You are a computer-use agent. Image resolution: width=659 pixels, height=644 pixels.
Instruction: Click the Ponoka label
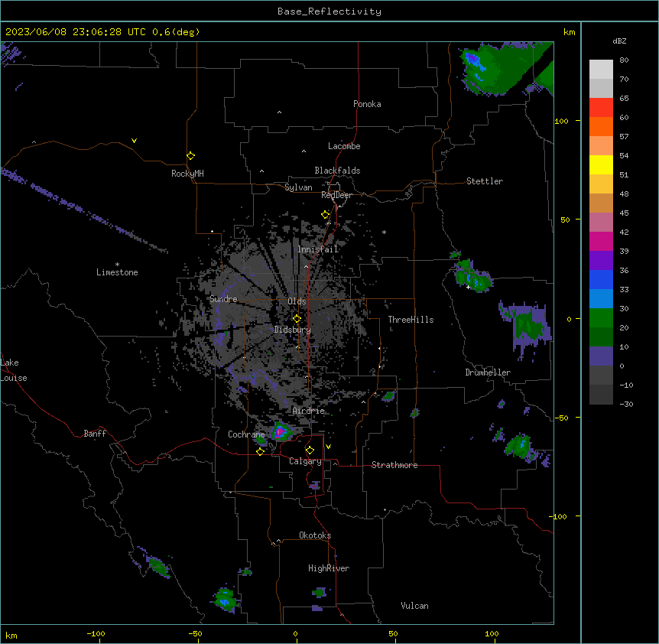click(367, 104)
